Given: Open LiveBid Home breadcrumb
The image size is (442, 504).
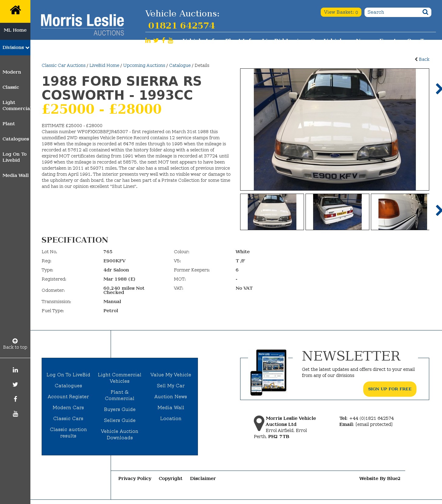Looking at the screenshot, I should [x=104, y=65].
